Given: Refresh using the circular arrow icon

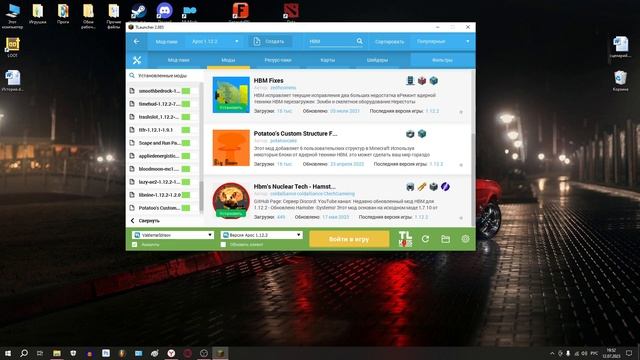Looking at the screenshot, I should pyautogui.click(x=425, y=239).
